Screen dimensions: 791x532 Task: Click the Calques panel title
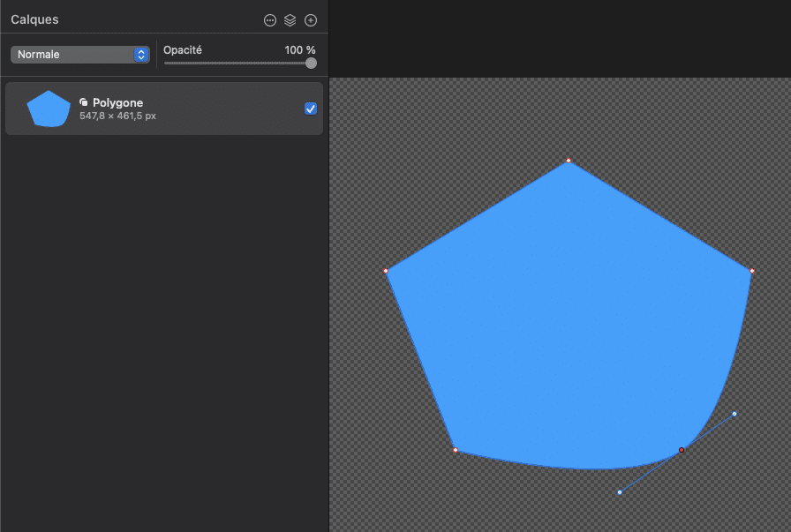coord(34,19)
